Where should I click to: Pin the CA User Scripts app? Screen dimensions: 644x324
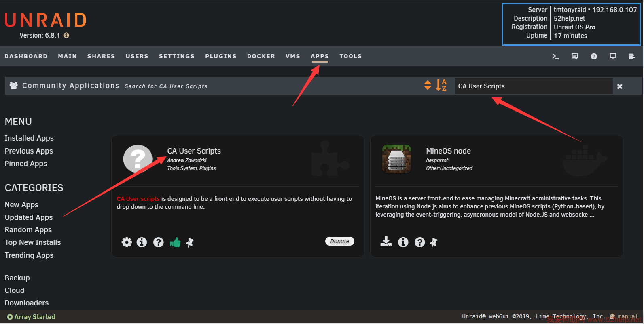[190, 242]
